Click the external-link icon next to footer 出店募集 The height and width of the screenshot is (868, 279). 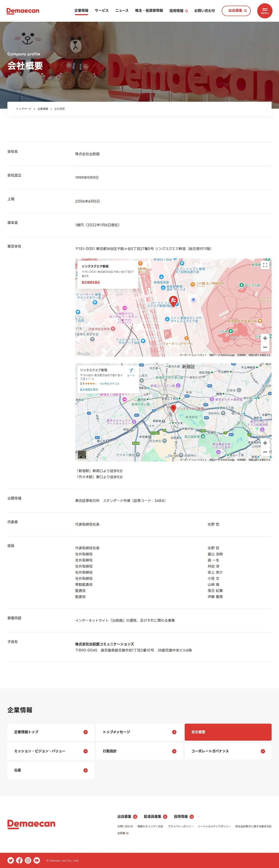click(135, 816)
